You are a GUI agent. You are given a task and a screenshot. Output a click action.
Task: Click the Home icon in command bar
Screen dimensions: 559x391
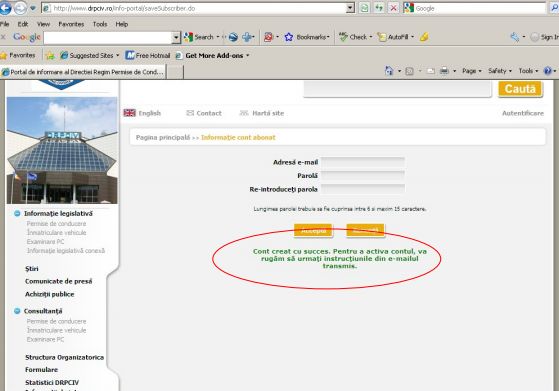click(x=389, y=71)
